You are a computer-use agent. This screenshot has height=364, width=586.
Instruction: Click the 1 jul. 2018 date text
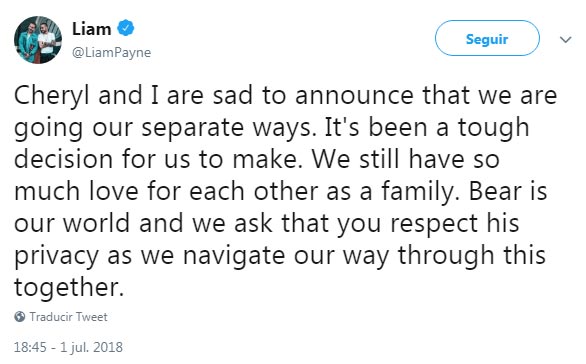91,347
